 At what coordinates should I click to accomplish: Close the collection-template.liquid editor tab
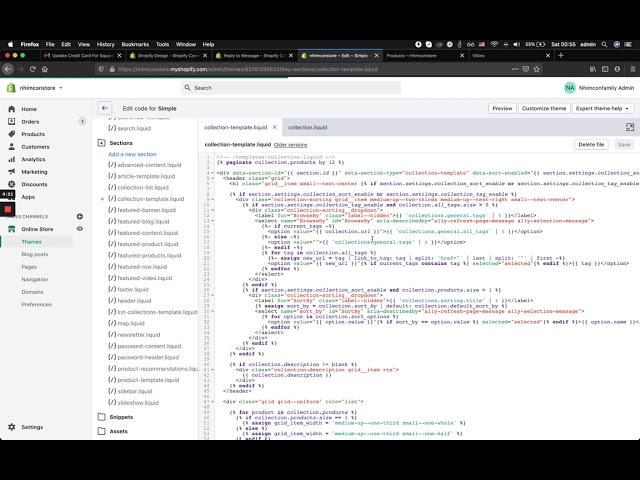coord(272,128)
